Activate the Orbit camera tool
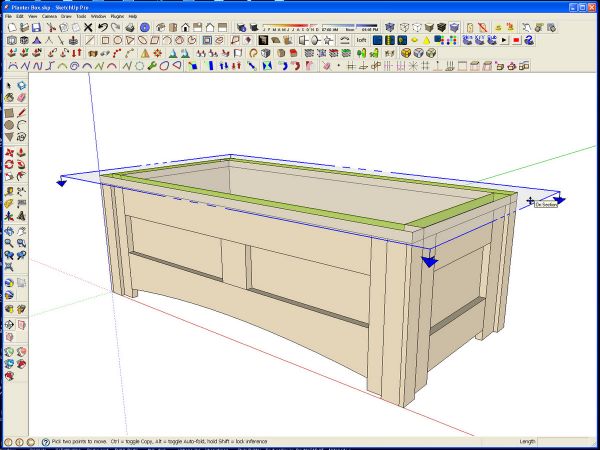This screenshot has height=450, width=600. (9, 231)
